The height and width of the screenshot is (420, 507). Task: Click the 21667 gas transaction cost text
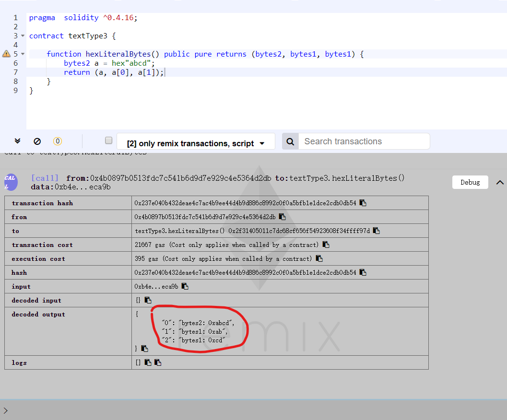tap(227, 245)
